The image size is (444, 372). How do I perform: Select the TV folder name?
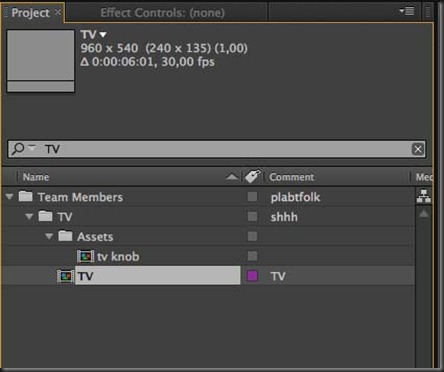coord(65,217)
